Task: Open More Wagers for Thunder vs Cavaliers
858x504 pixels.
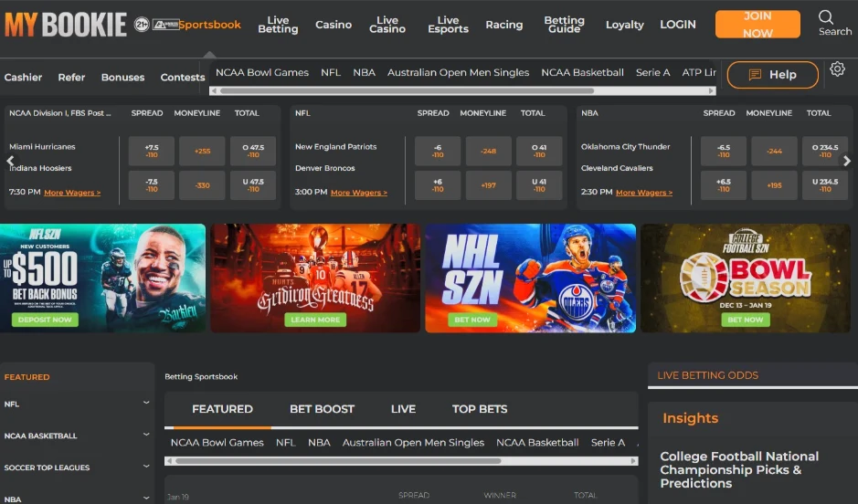Action: 644,193
